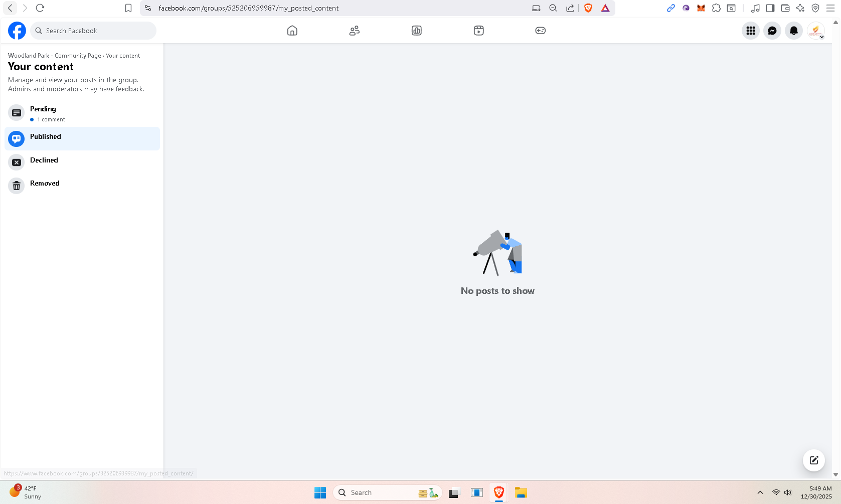The width and height of the screenshot is (841, 504).
Task: Open the browser hamburger menu
Action: point(830,8)
